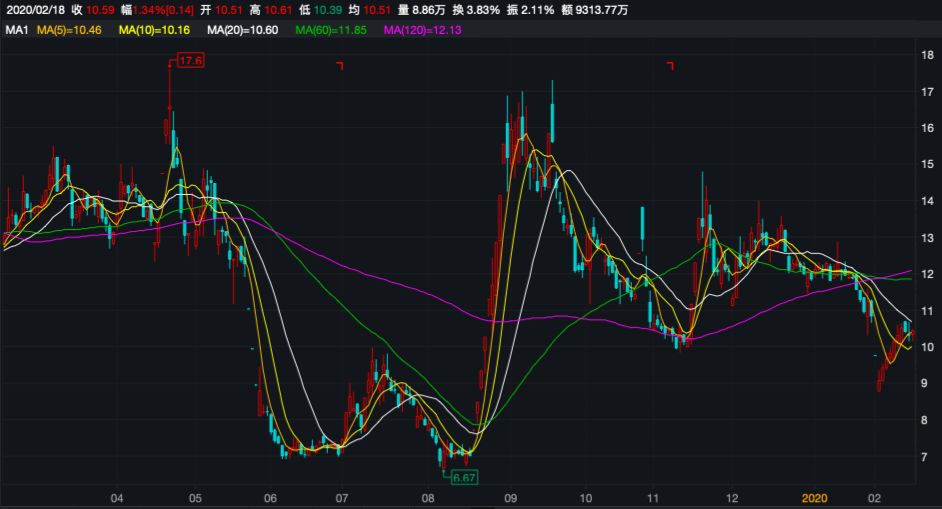Click the 06 month label on time axis

(x=270, y=498)
